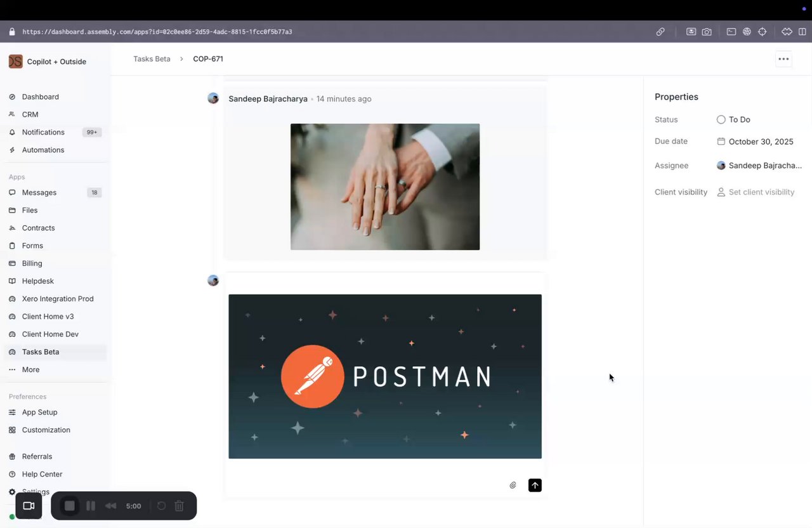Click the App Setup sliders icon
The height and width of the screenshot is (528, 812).
[x=12, y=413]
